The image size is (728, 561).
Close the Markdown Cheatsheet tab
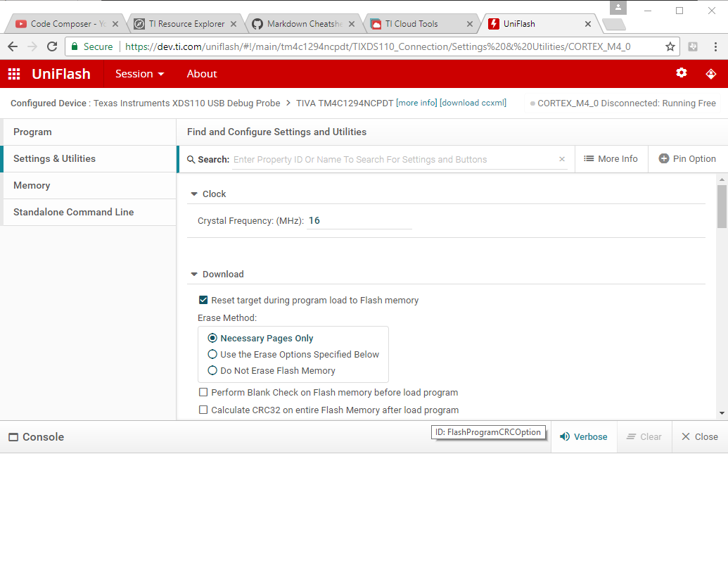click(352, 24)
